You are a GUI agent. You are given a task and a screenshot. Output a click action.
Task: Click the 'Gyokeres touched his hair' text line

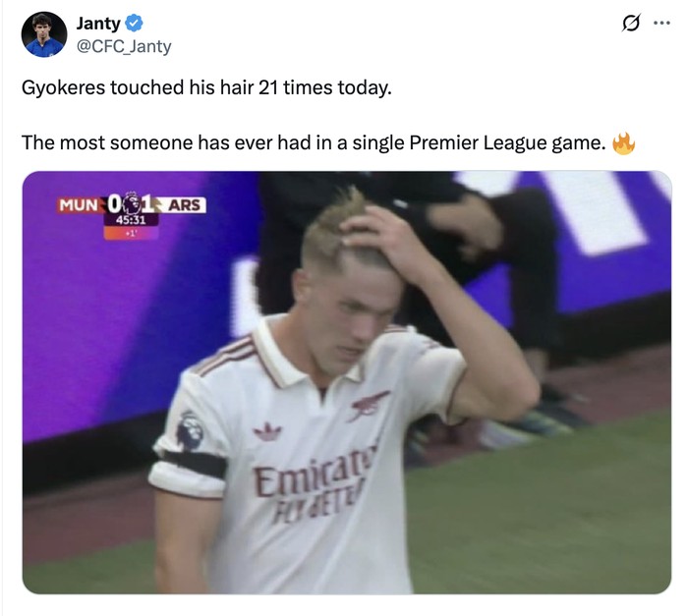206,87
